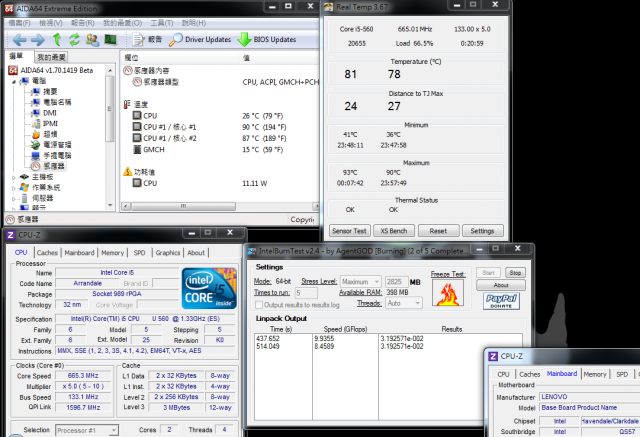
Task: Click the PayPal Donate image in IntelBurnTest
Action: [501, 301]
